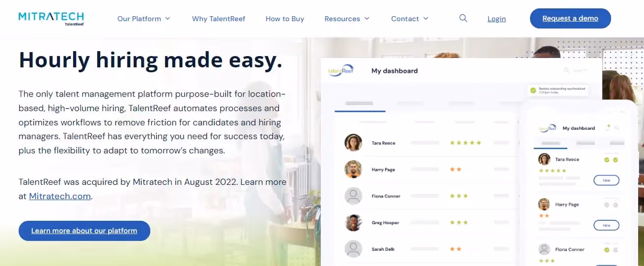
Task: Click Learn more about our platform button
Action: coord(84,231)
